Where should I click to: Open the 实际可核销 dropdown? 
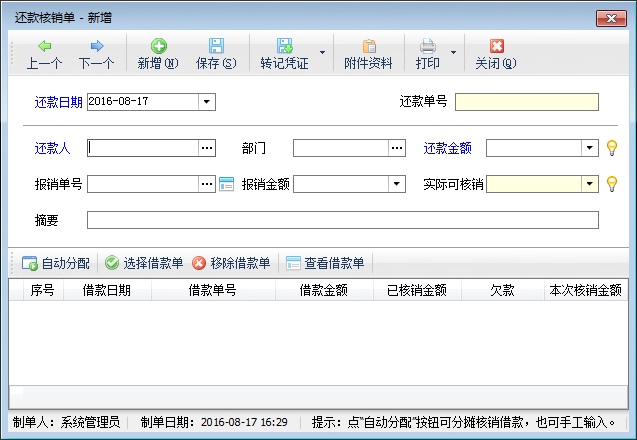(590, 184)
